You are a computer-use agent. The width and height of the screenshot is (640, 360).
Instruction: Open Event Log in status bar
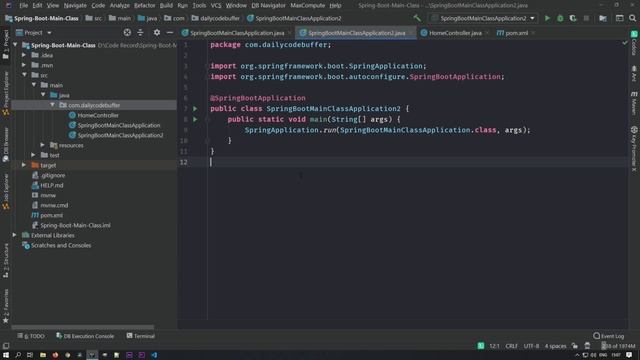click(x=609, y=336)
